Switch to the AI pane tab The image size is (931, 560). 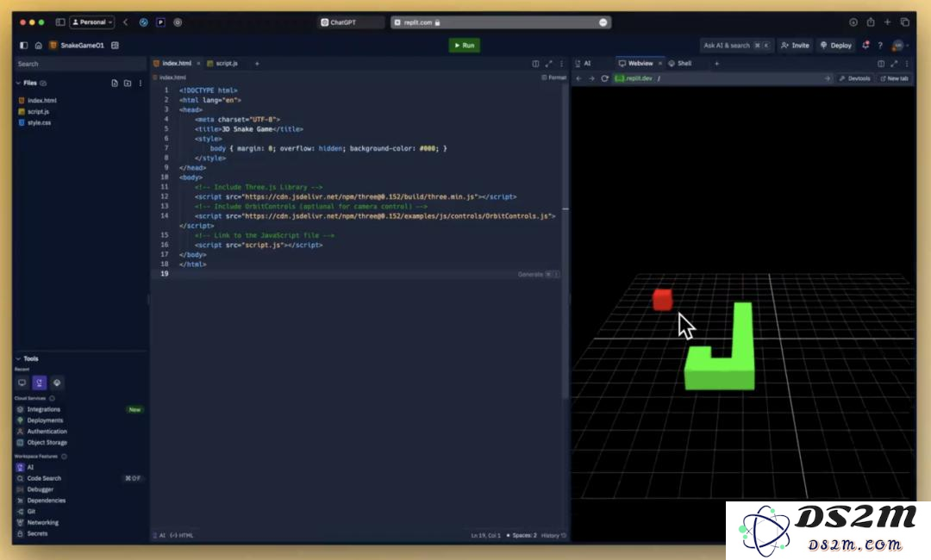tap(584, 64)
